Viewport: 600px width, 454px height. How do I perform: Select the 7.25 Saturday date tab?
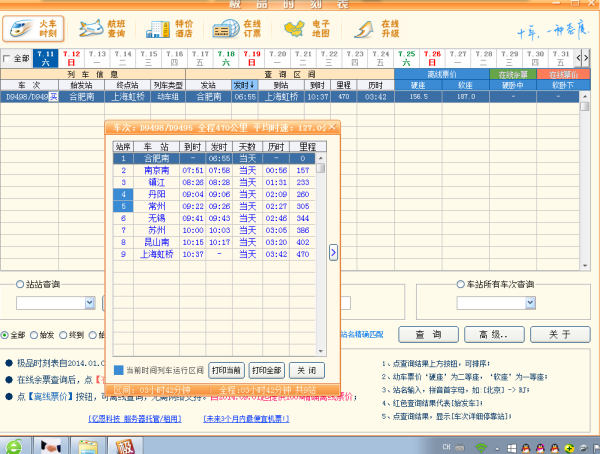point(406,58)
